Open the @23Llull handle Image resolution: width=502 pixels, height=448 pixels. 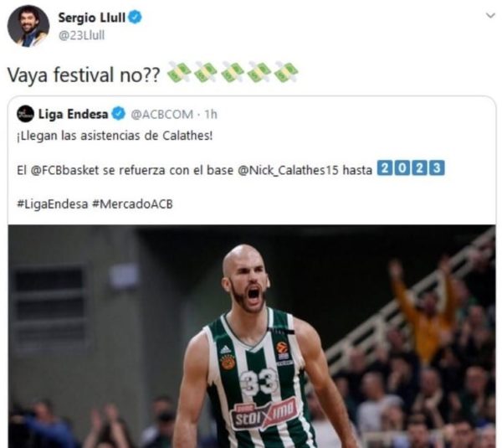click(81, 35)
